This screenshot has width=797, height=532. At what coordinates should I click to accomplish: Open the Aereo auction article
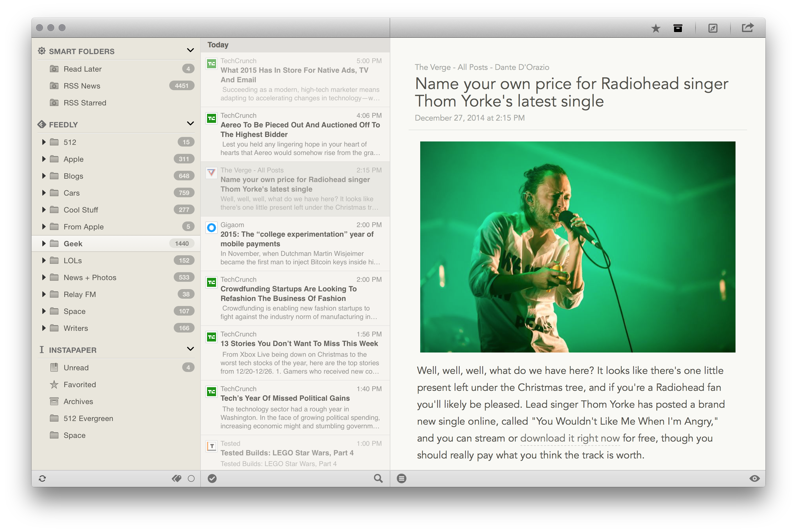click(295, 134)
